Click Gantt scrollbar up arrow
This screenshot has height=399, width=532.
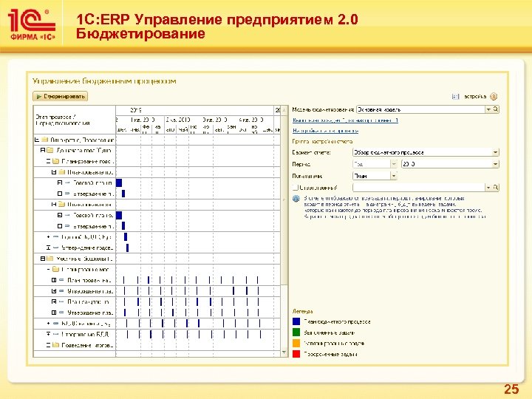[284, 109]
